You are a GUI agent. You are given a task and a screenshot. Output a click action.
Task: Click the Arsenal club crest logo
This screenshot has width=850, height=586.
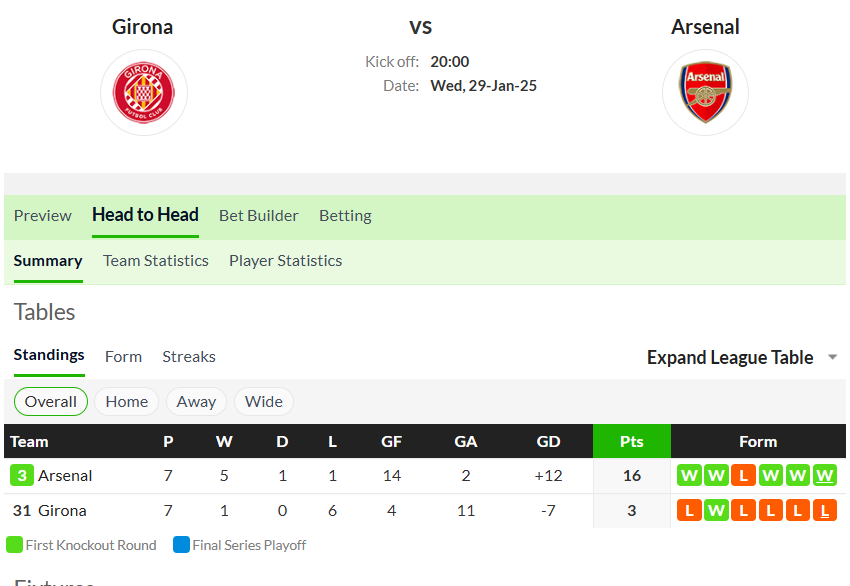pos(705,92)
